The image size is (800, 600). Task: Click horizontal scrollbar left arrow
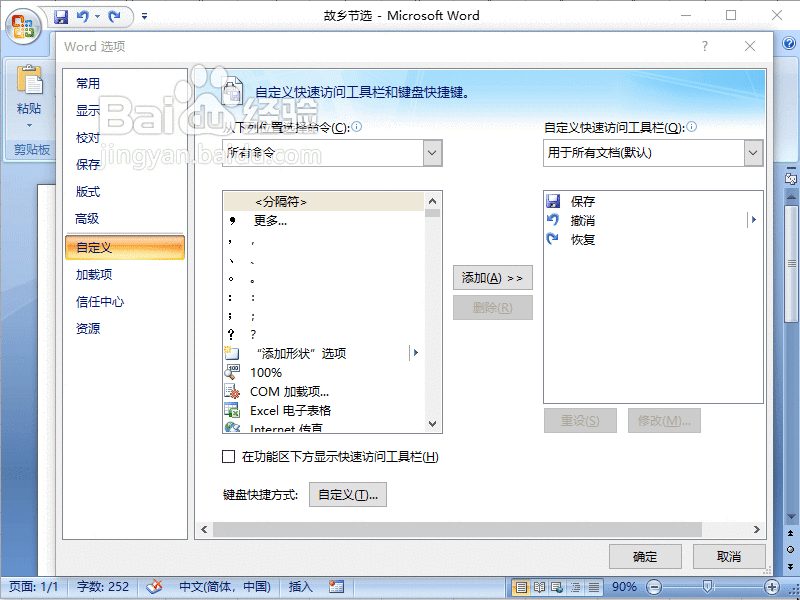[204, 530]
